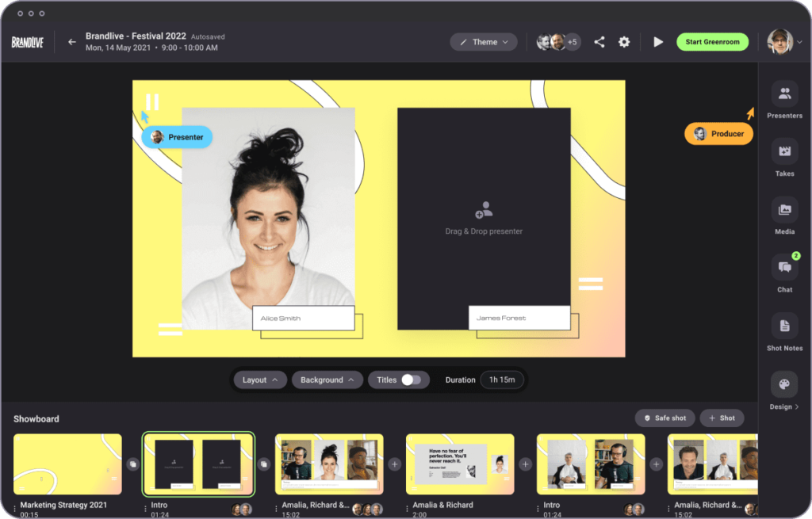
Task: Open the Layout dropdown
Action: coord(260,380)
